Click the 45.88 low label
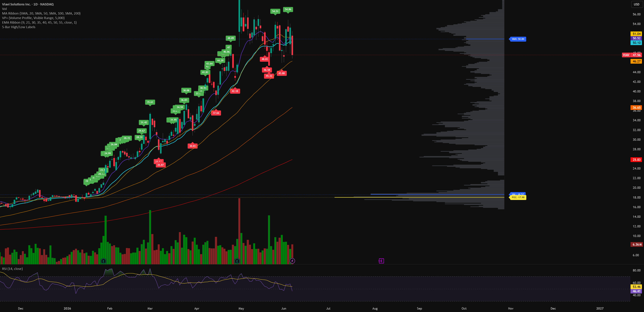 [282, 73]
